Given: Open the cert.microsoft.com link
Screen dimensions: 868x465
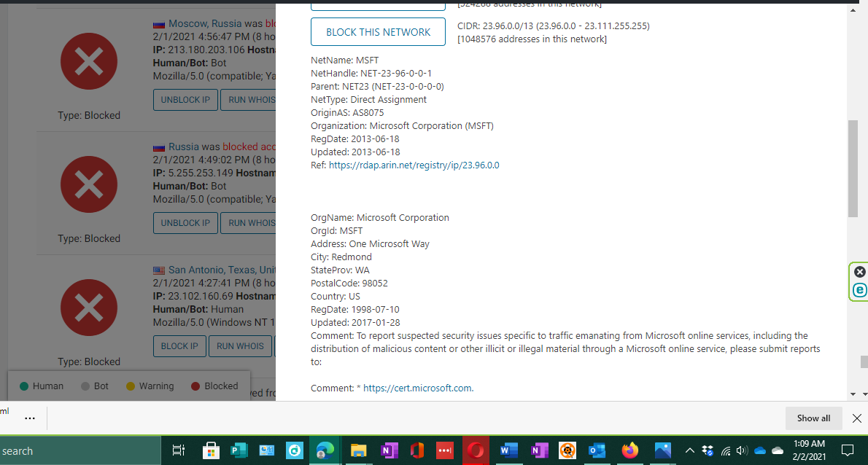Looking at the screenshot, I should coord(417,388).
